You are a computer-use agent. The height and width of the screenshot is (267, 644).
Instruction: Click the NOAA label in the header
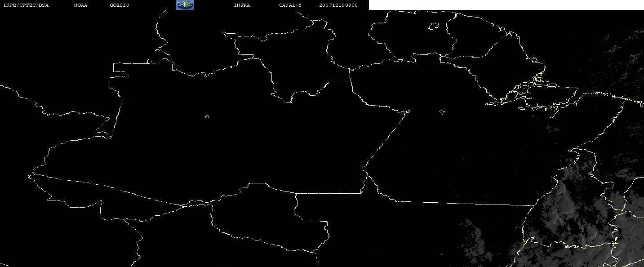[81, 5]
